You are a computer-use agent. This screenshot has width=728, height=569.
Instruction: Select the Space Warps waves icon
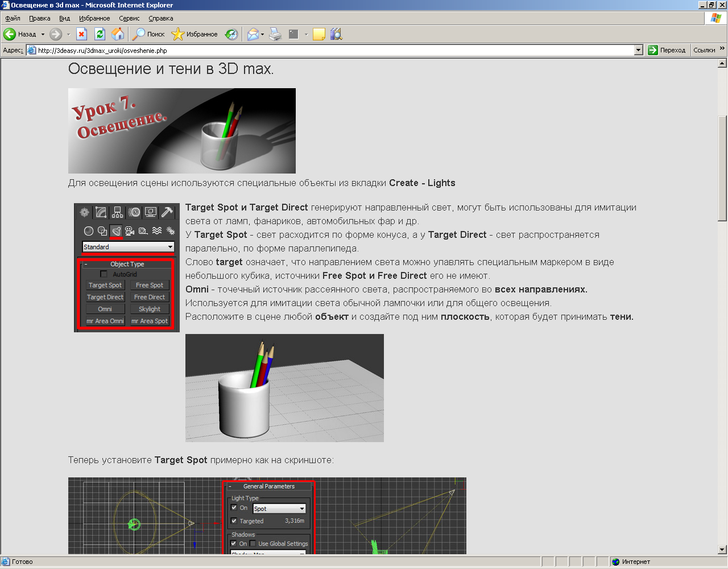(157, 231)
